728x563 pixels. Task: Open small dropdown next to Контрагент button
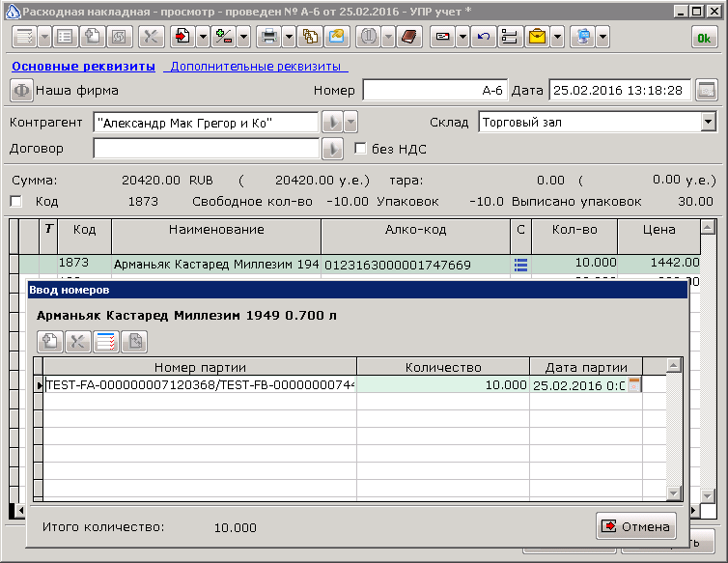pos(351,123)
